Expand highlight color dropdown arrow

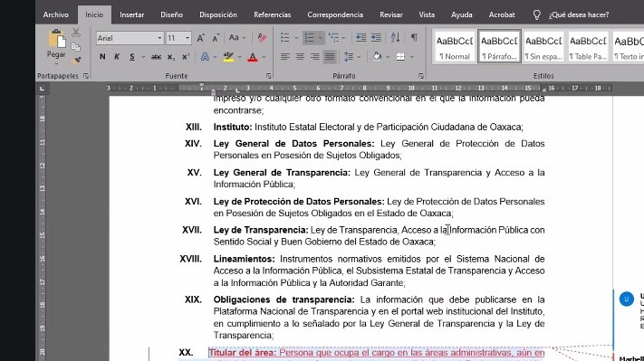click(239, 57)
